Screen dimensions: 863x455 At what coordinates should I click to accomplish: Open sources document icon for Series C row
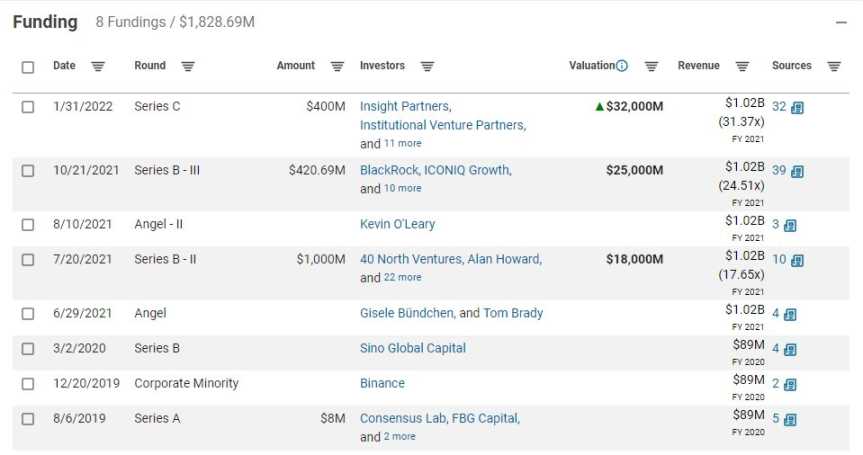point(797,108)
